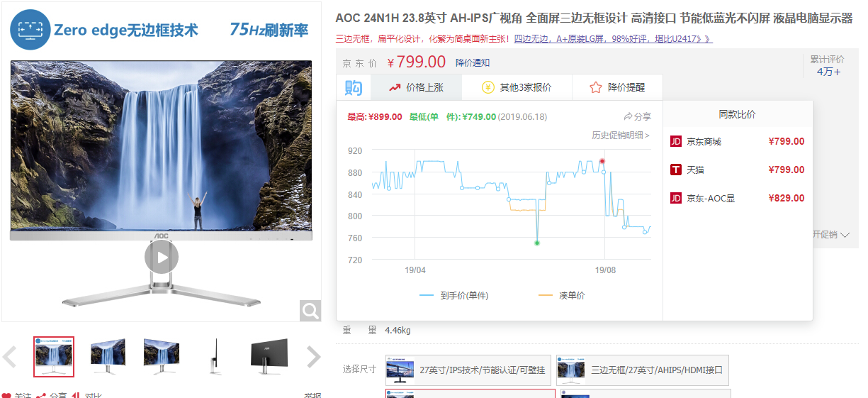Viewport: 868px width, 398px height.
Task: Open the 天猫 ¥799.00 comparison row
Action: (x=738, y=170)
